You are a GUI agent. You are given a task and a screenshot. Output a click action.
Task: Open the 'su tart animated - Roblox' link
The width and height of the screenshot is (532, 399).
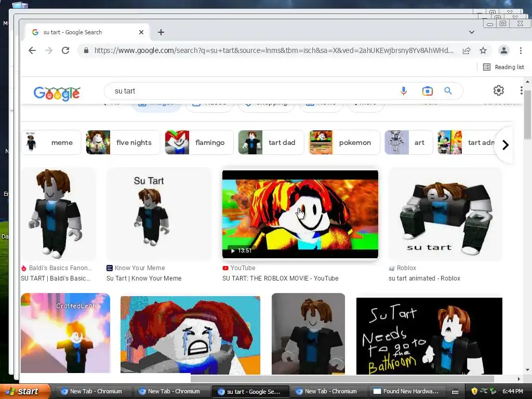tap(424, 278)
